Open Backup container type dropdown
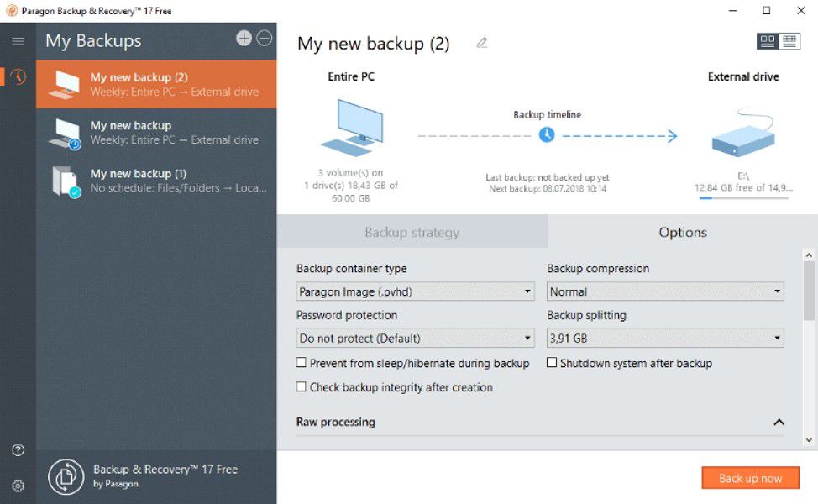 click(x=415, y=291)
